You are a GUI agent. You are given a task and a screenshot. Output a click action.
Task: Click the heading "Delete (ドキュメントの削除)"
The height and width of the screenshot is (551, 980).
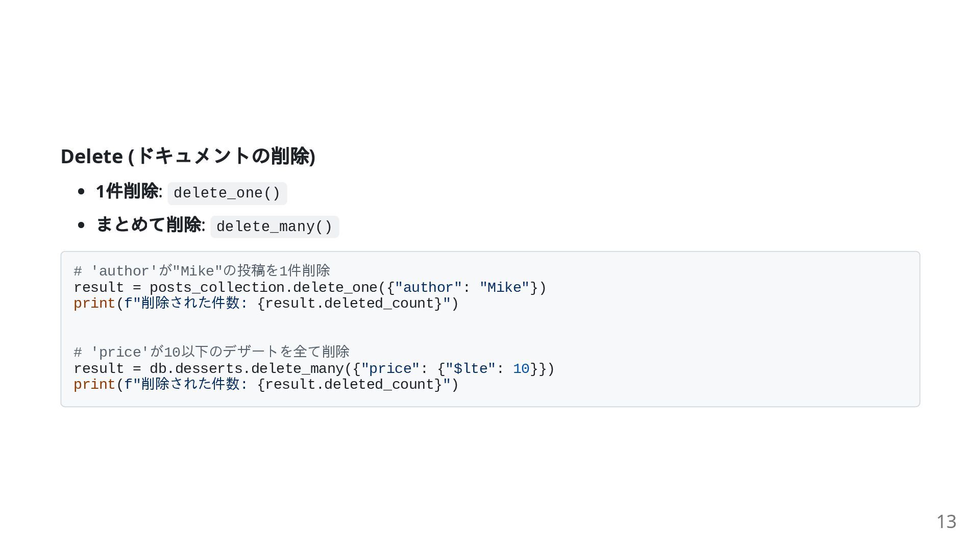(x=188, y=156)
